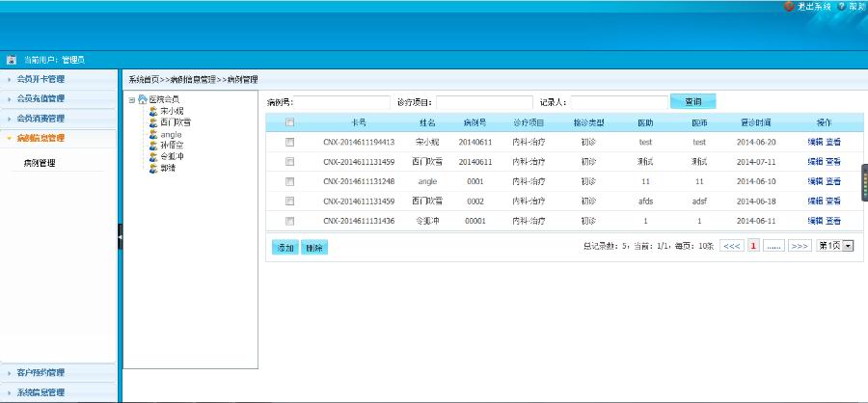This screenshot has height=403, width=868.
Task: Check the row for patient 宋小妮
Action: coord(289,142)
